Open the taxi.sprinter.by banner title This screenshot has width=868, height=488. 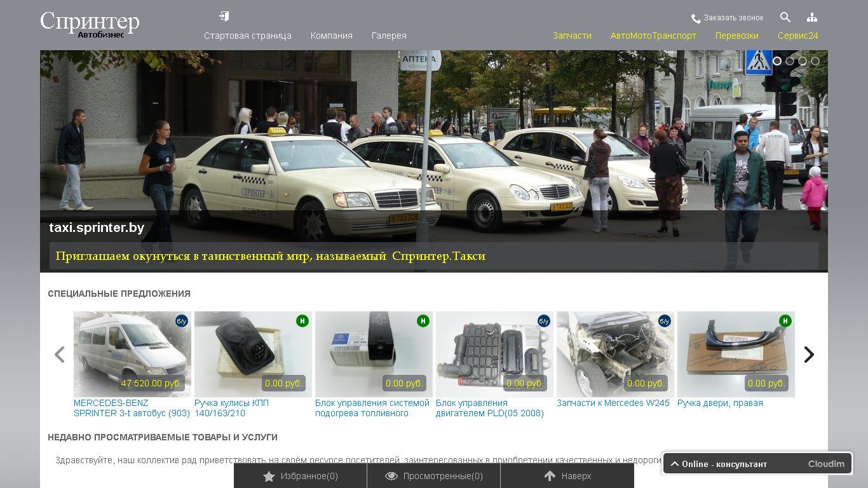97,227
